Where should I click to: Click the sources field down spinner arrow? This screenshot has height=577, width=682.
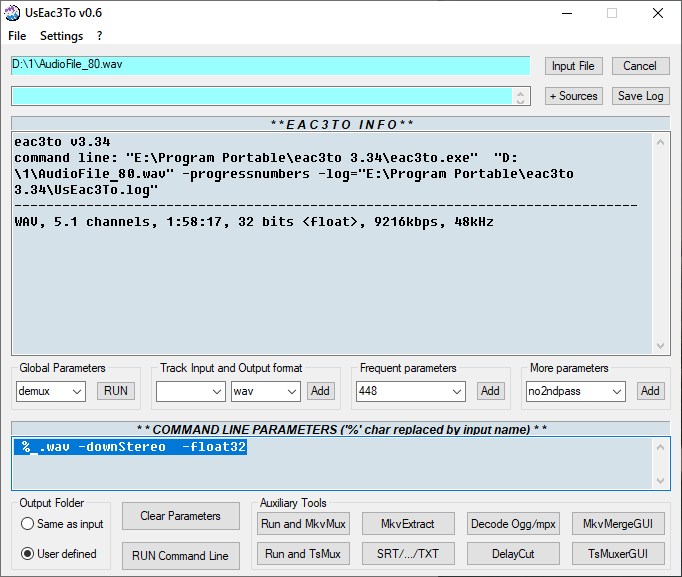click(x=521, y=101)
